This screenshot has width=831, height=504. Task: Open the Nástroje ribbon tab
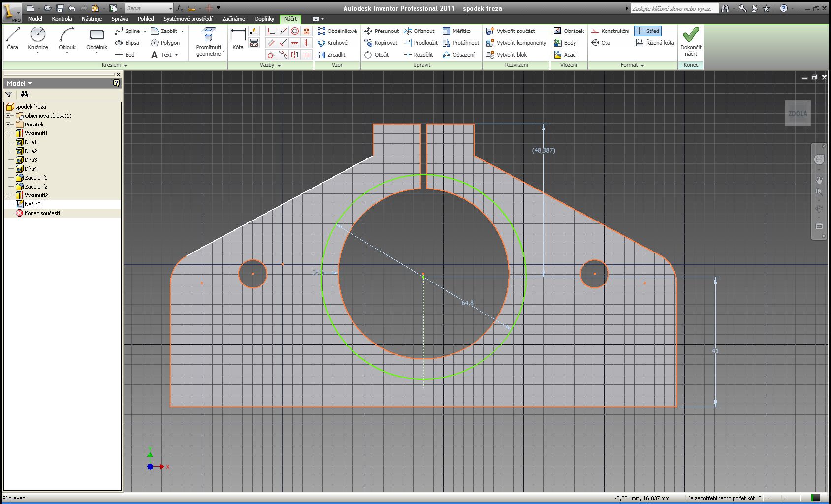tap(92, 19)
